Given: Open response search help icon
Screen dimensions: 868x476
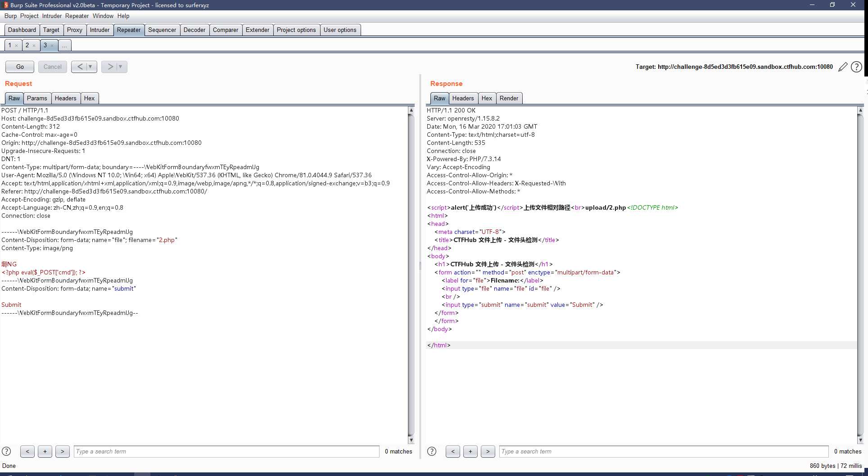Looking at the screenshot, I should click(x=431, y=451).
